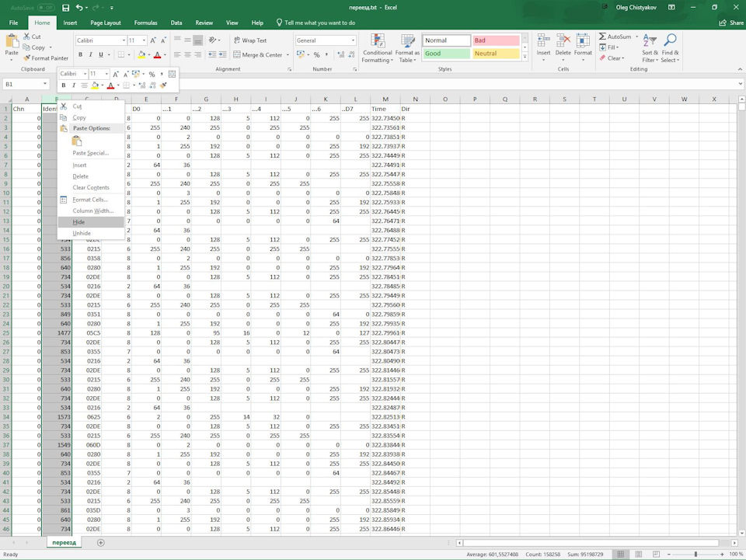
Task: Open the Merge & Center dropdown arrow
Action: 288,54
